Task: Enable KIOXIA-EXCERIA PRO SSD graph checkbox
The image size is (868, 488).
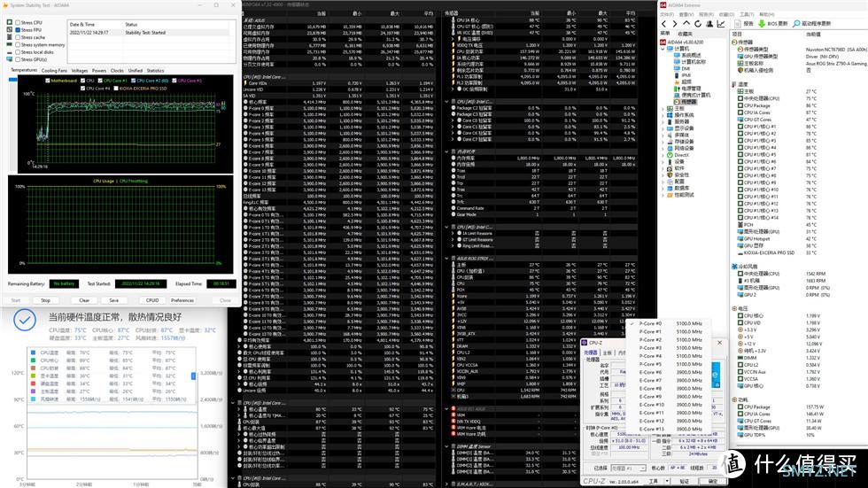Action: pyautogui.click(x=116, y=89)
